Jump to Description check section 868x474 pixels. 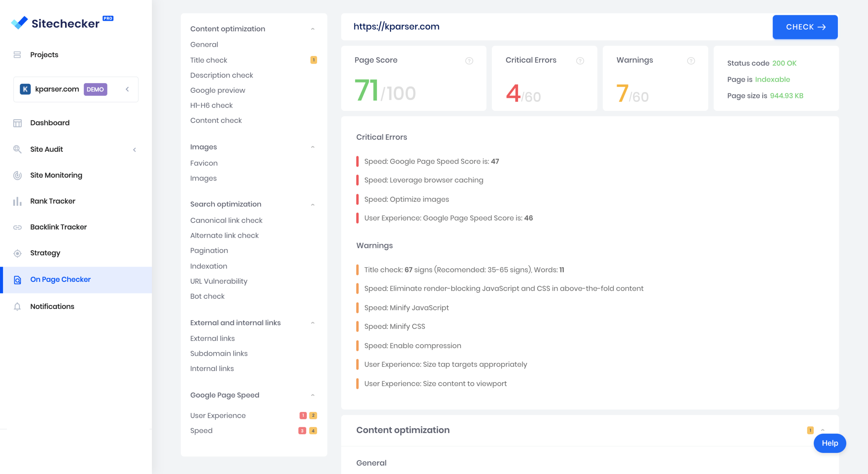click(221, 75)
